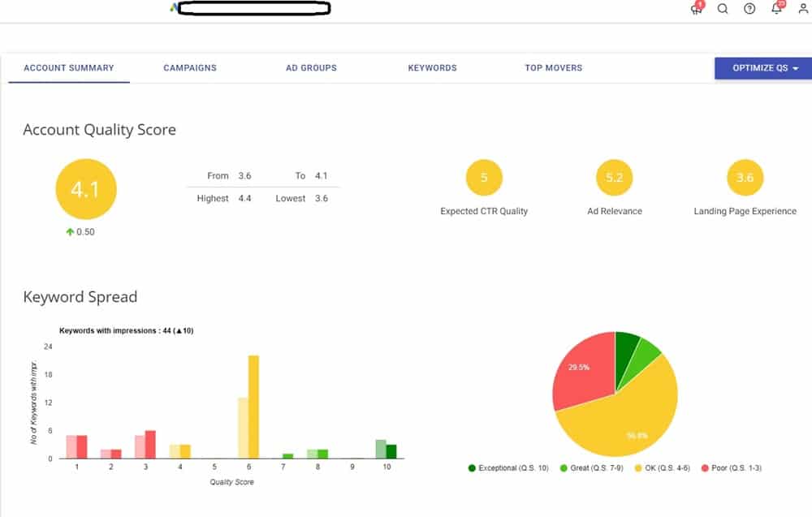Click the help question mark icon

749,9
